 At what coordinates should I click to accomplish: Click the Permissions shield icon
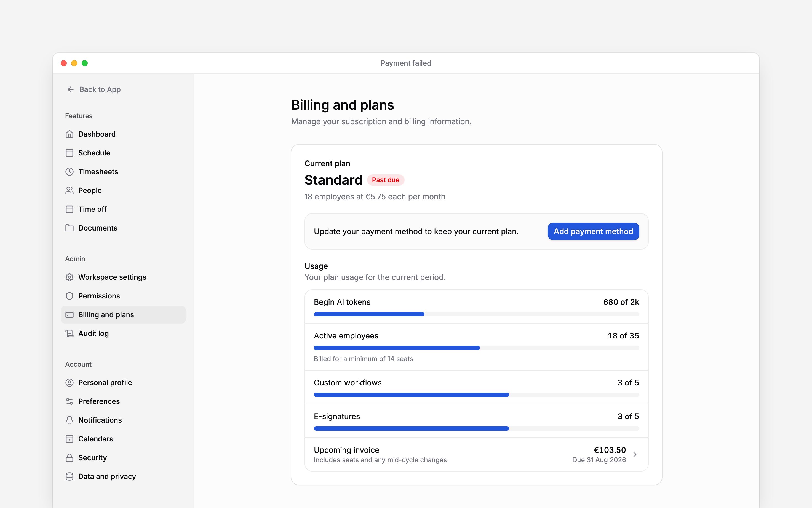click(x=70, y=296)
